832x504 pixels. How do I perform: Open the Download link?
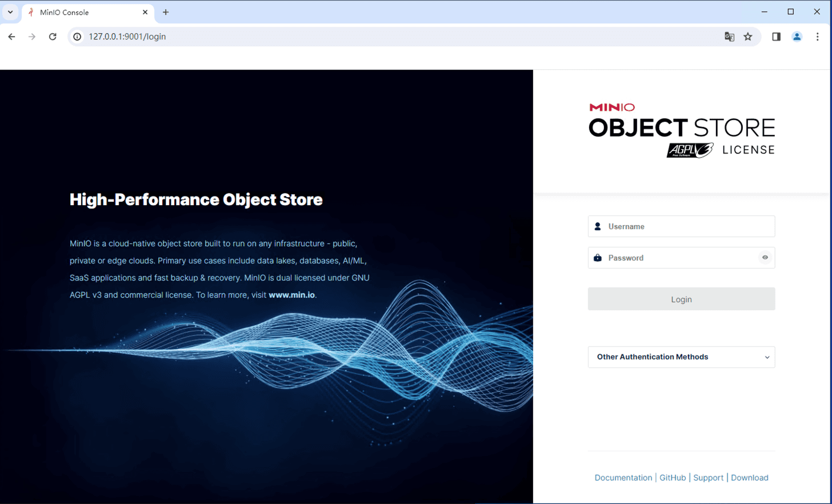point(749,478)
